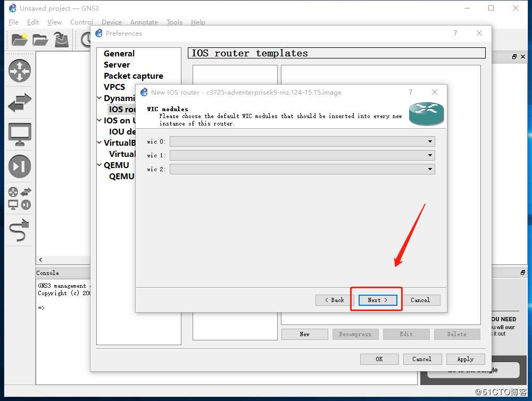Browse routers in the device sidebar
This screenshot has height=401, width=532.
pyautogui.click(x=20, y=71)
